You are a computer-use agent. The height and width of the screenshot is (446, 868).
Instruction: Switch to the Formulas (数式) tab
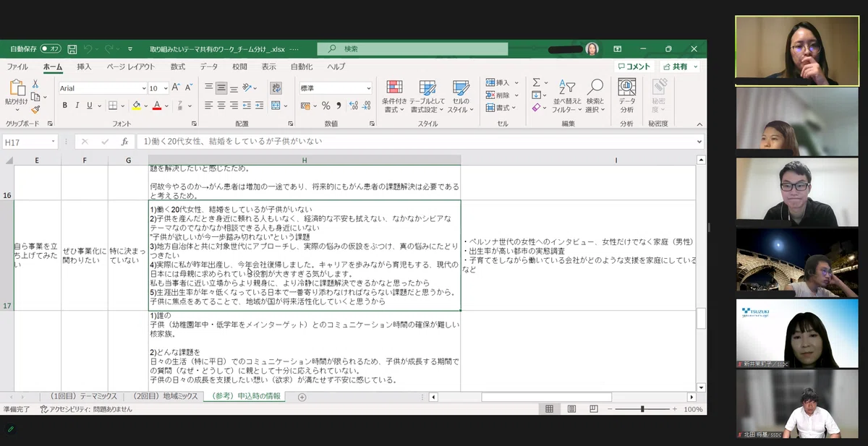(x=177, y=67)
